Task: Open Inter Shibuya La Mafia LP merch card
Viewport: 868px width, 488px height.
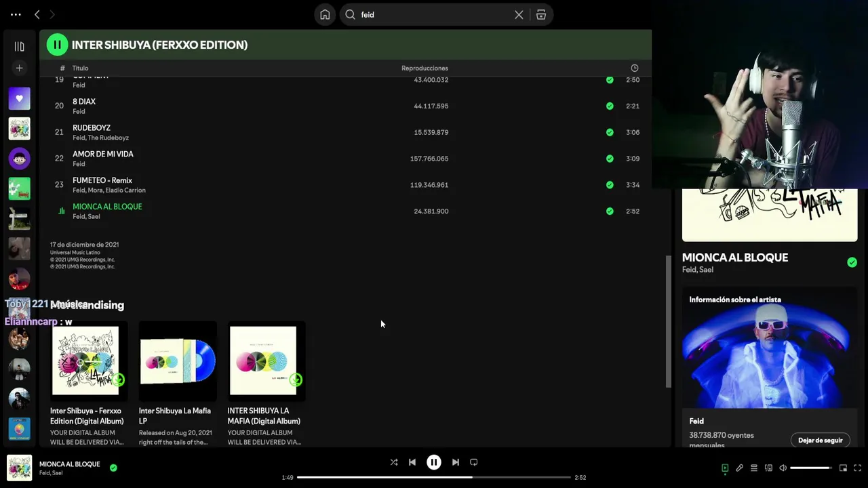Action: [x=176, y=384]
